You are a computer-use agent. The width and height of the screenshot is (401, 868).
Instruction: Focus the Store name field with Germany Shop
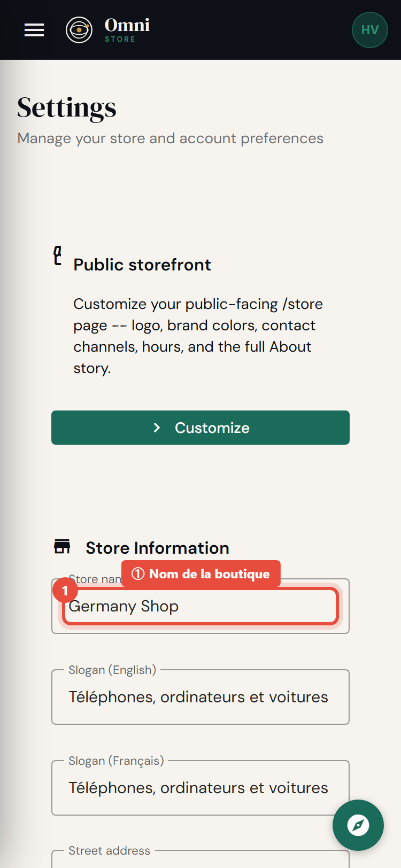click(x=200, y=606)
